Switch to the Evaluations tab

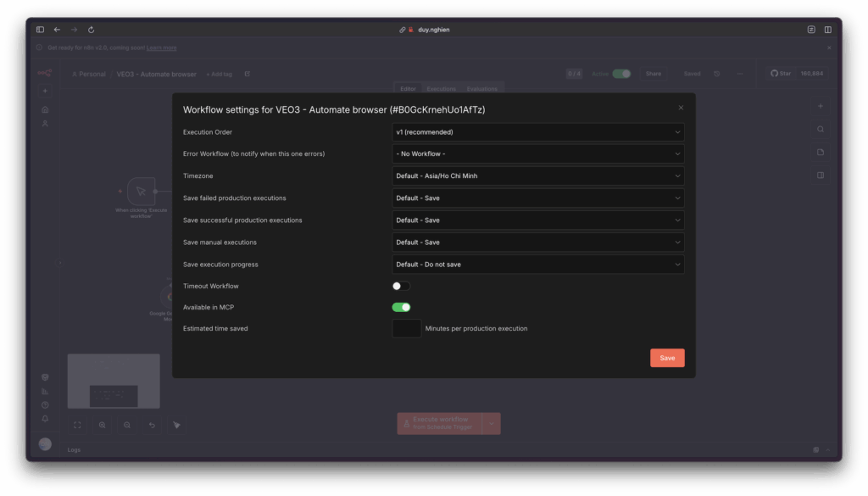click(x=482, y=89)
